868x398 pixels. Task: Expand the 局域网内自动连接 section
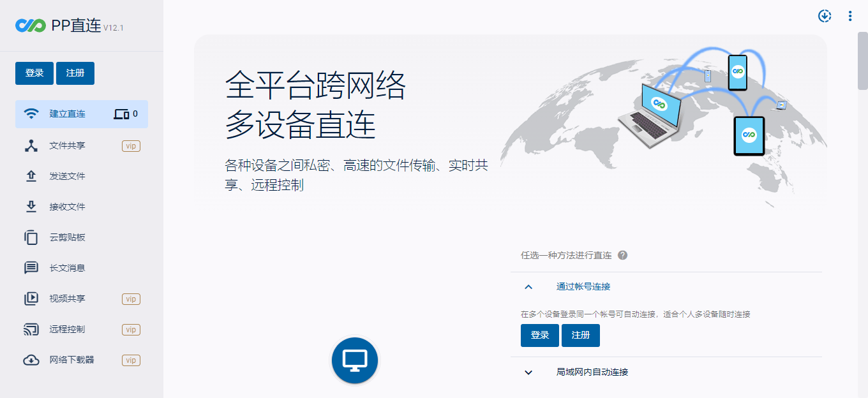coord(528,372)
